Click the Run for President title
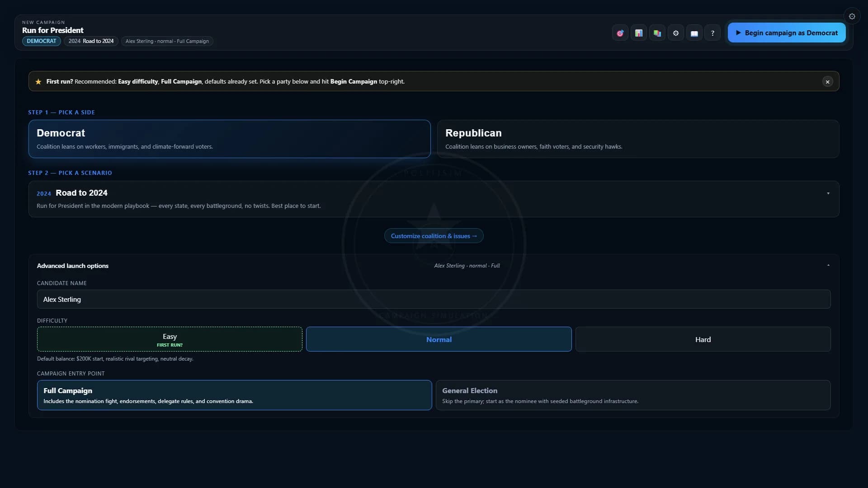 tap(53, 30)
